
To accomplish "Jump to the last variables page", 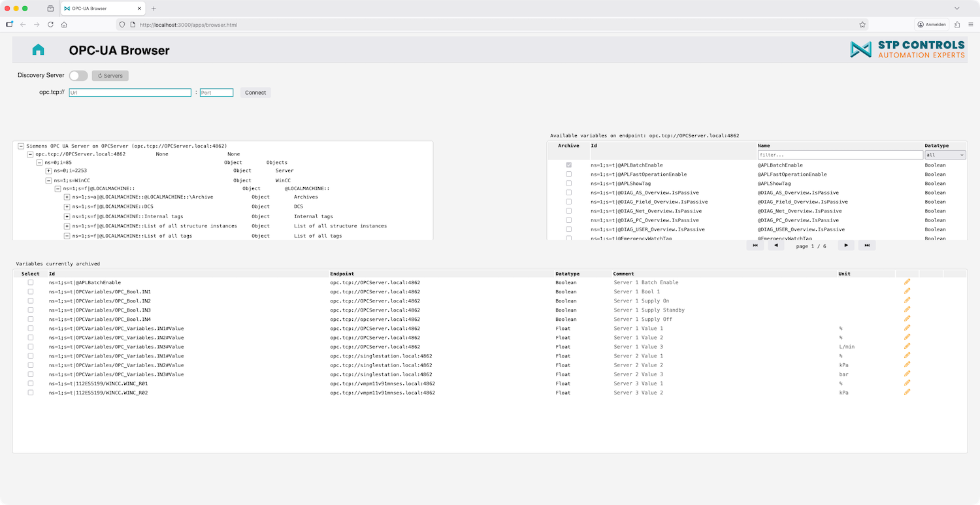I will pyautogui.click(x=867, y=245).
